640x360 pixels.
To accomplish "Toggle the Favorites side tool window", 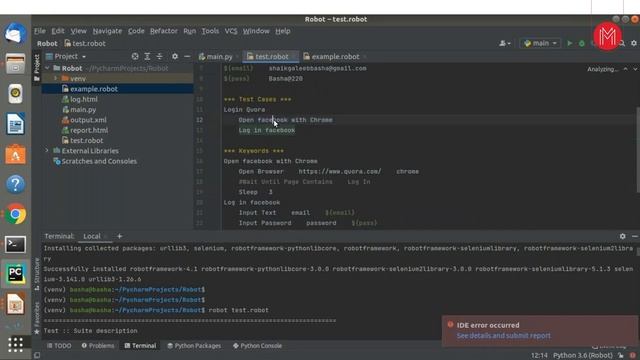I will [x=37, y=318].
